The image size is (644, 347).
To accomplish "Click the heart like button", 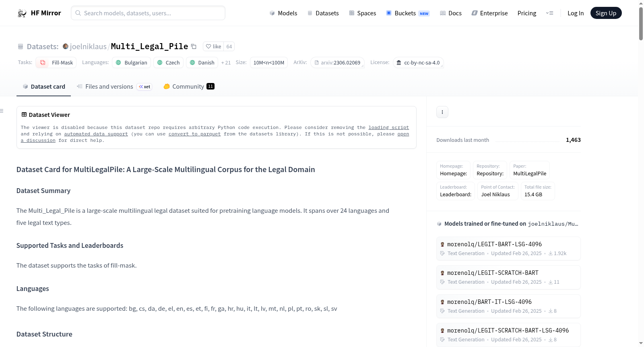I will (213, 46).
